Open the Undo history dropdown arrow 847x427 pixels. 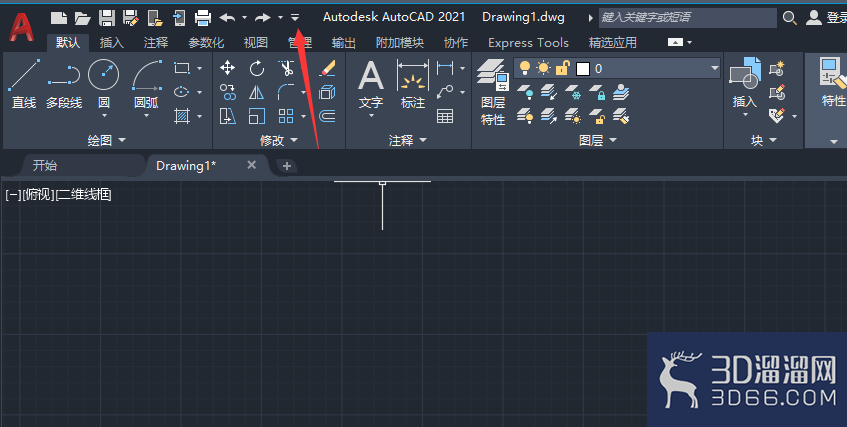pyautogui.click(x=244, y=18)
